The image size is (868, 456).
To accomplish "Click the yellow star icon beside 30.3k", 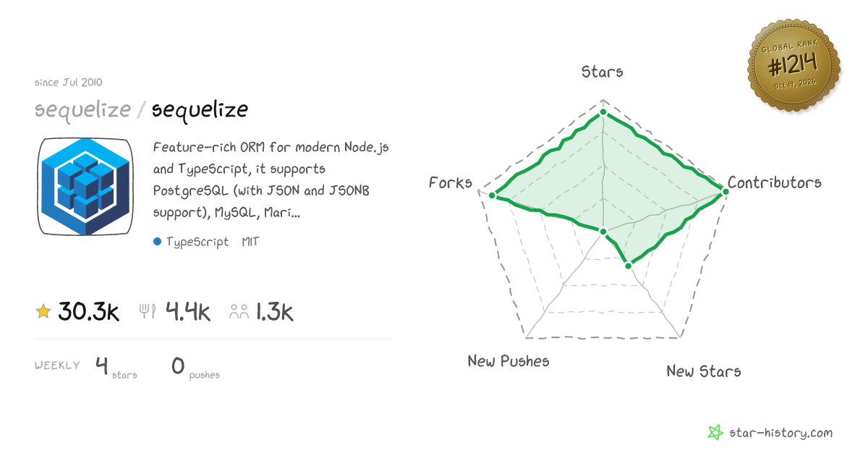I will [x=43, y=312].
